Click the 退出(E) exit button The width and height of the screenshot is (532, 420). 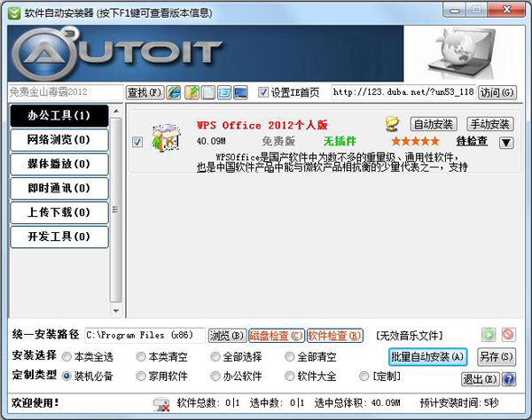[x=480, y=379]
